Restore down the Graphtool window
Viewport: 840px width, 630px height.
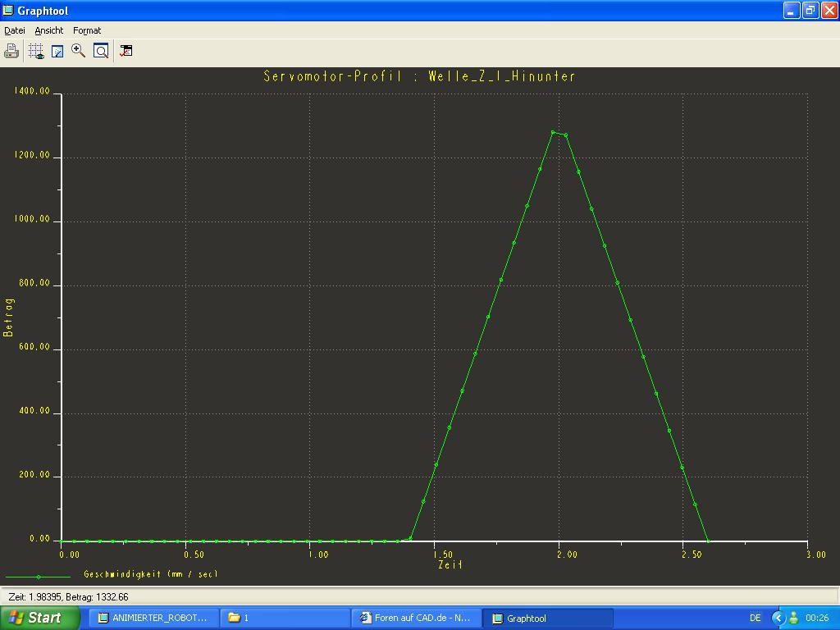(x=810, y=10)
